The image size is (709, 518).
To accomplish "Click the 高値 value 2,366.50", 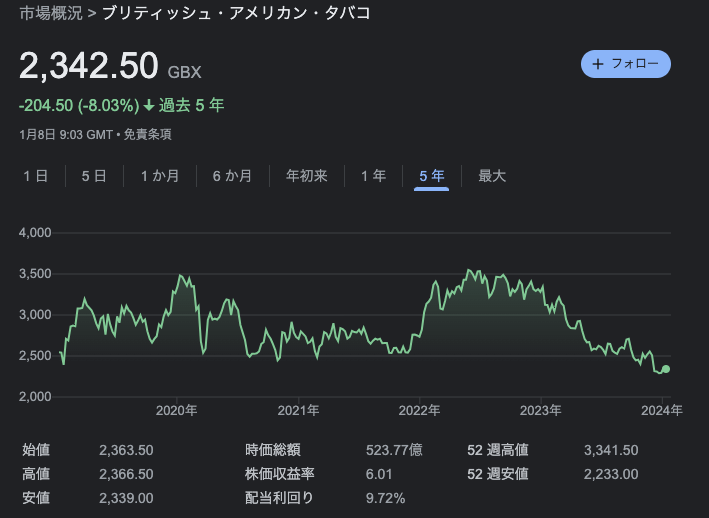I will tap(126, 474).
